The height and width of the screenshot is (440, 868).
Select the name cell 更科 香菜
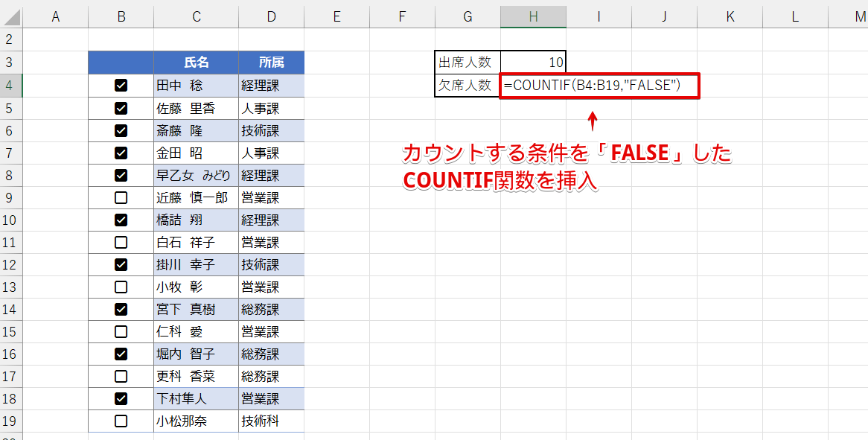tap(197, 377)
